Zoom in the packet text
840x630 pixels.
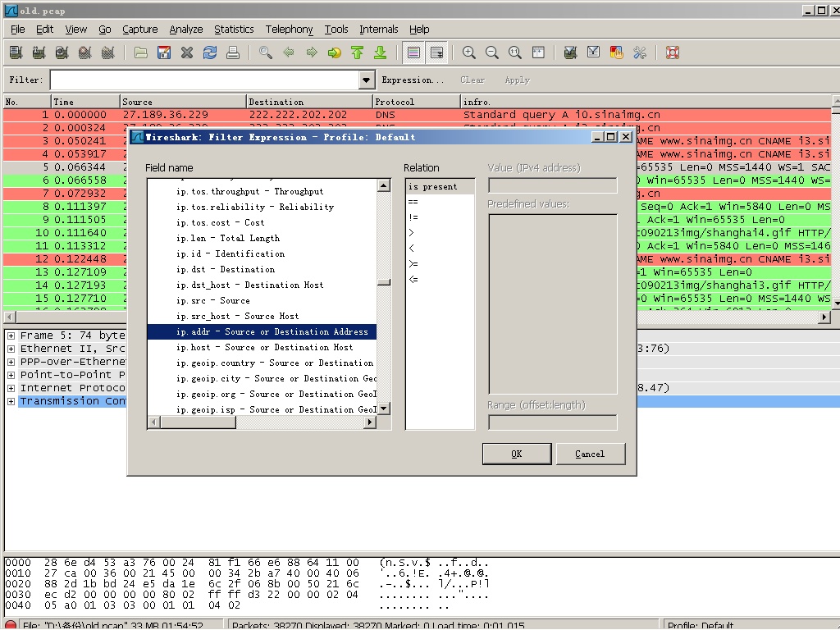468,52
